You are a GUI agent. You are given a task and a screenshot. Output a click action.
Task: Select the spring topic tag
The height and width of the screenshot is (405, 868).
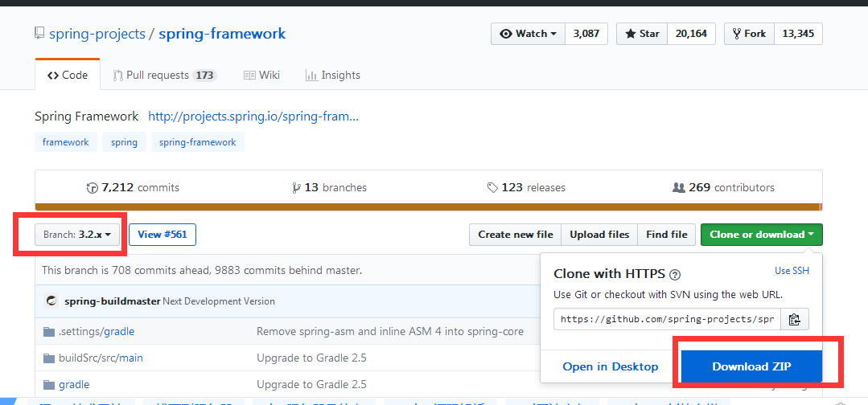coord(124,142)
